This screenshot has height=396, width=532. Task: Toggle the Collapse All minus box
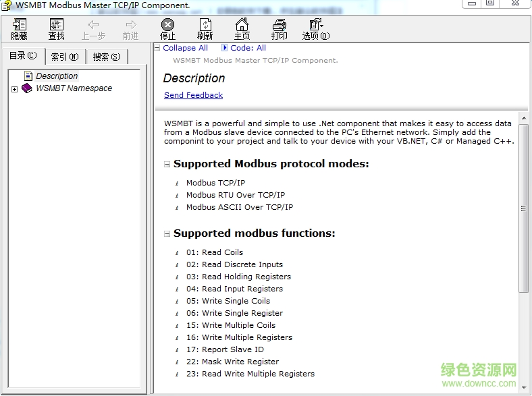[x=157, y=48]
